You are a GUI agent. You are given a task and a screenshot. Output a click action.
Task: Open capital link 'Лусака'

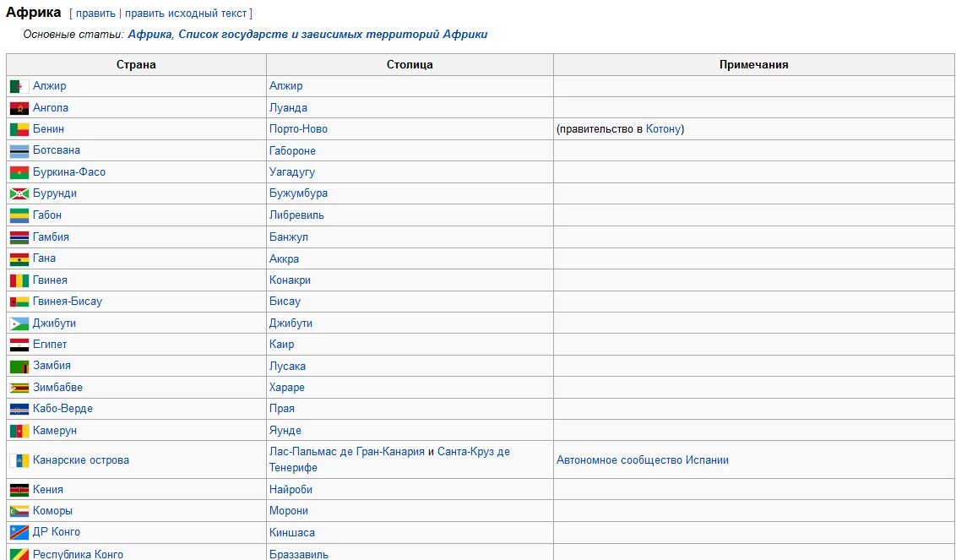pos(287,366)
